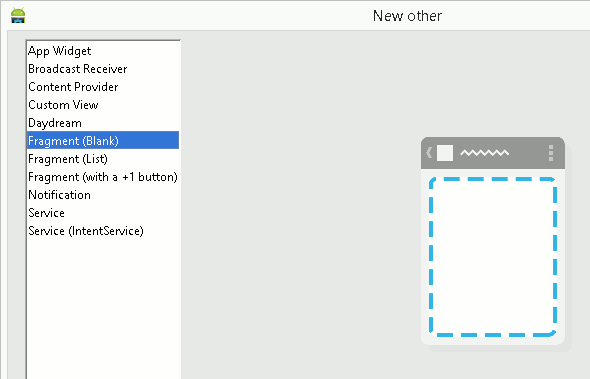Select Fragment (with a +1 button)
Screen dimensions: 590x379
tap(103, 177)
